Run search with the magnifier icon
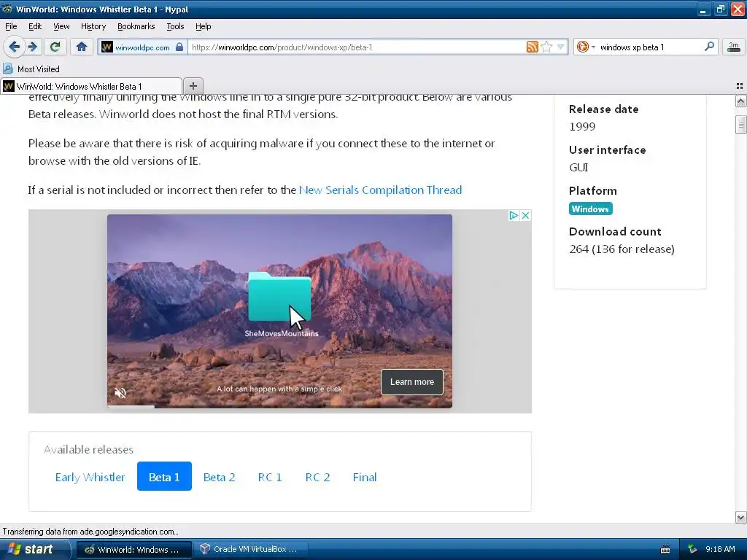 coord(709,47)
